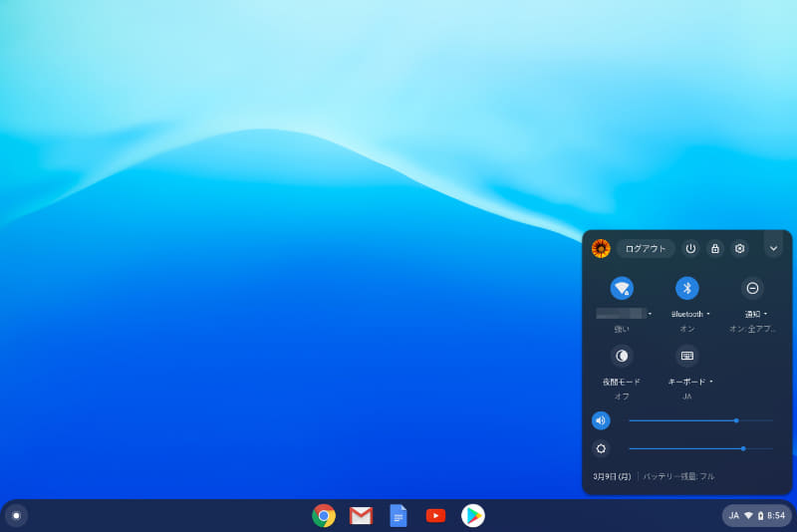Image resolution: width=797 pixels, height=532 pixels.
Task: Click the ログアウト sign-out button
Action: (646, 248)
